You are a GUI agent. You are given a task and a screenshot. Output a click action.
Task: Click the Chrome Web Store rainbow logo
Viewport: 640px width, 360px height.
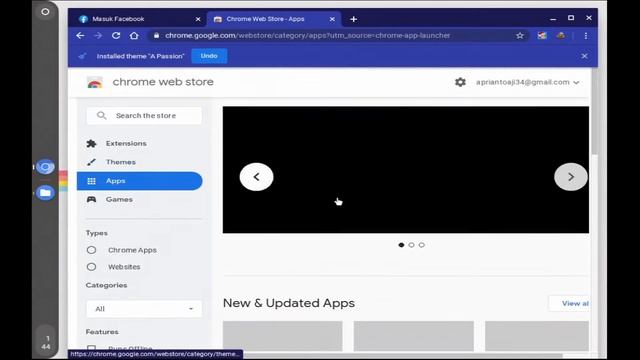tap(95, 82)
